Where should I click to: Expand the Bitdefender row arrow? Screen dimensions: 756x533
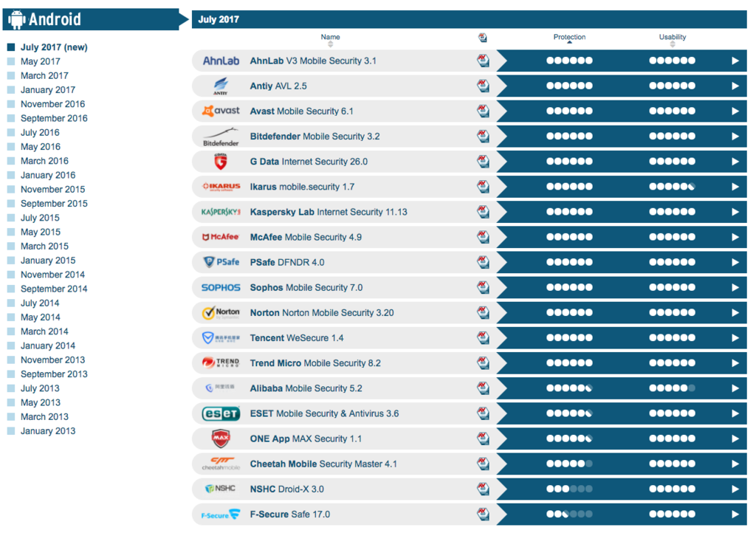(735, 137)
